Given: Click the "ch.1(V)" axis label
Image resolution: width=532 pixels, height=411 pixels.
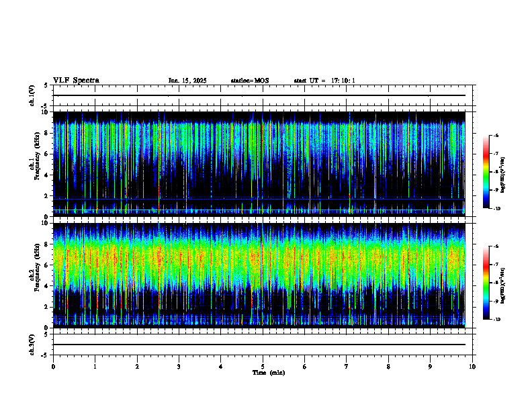Looking at the screenshot, I should click(32, 95).
